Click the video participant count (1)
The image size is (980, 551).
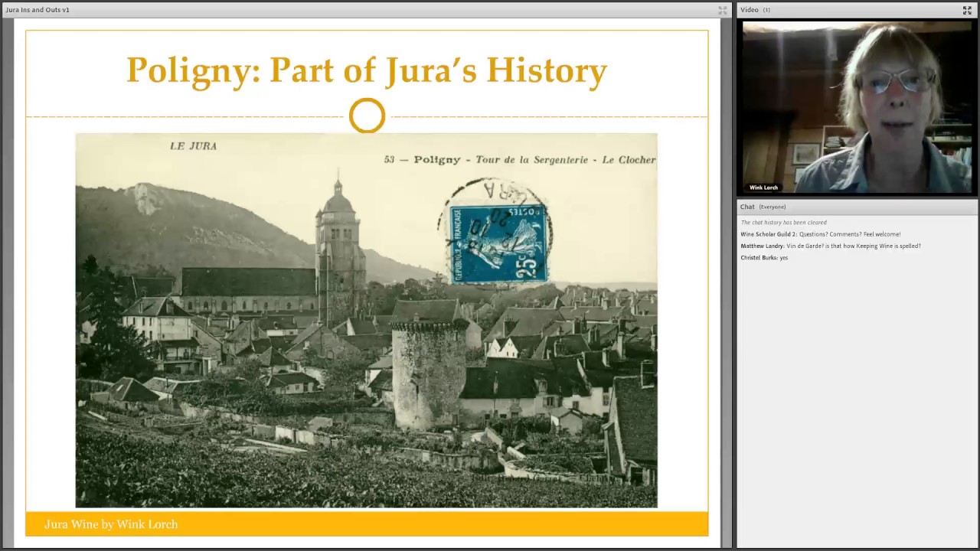coord(766,10)
